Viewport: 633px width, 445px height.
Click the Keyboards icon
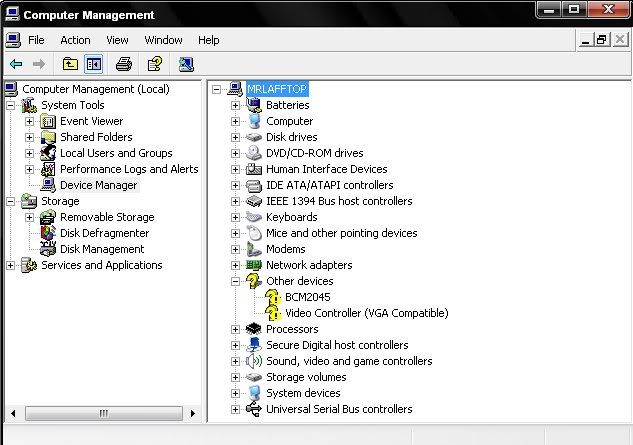point(254,217)
